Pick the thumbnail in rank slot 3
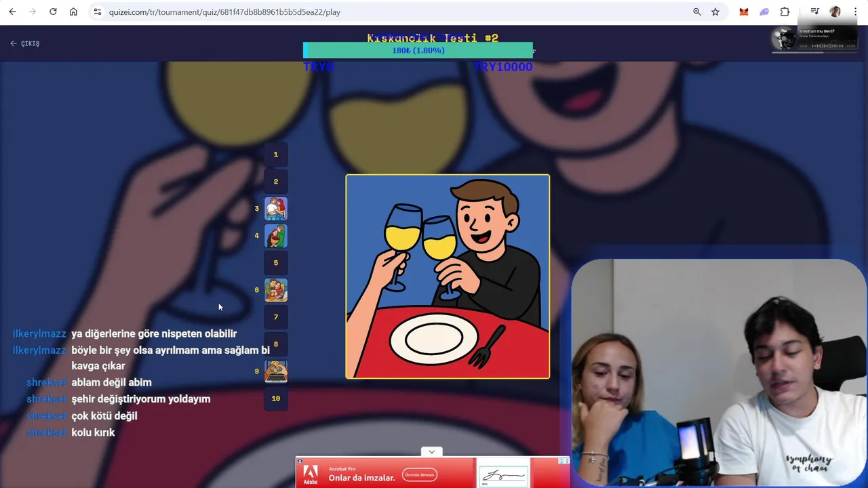 pyautogui.click(x=276, y=209)
